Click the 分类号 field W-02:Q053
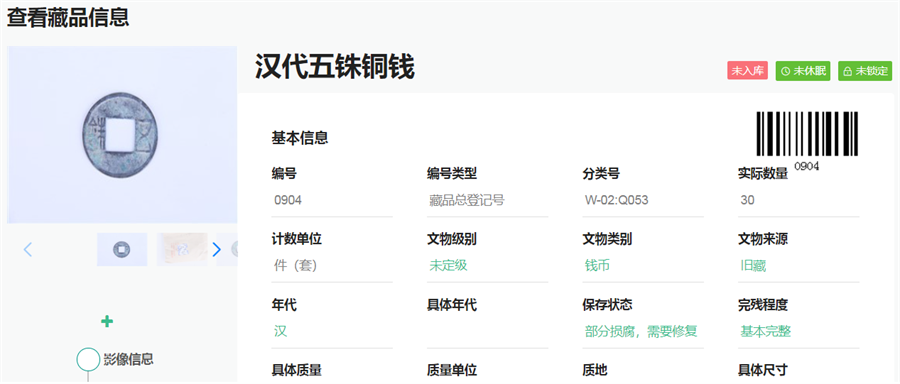Viewport: 900px width, 384px height. coord(643,200)
